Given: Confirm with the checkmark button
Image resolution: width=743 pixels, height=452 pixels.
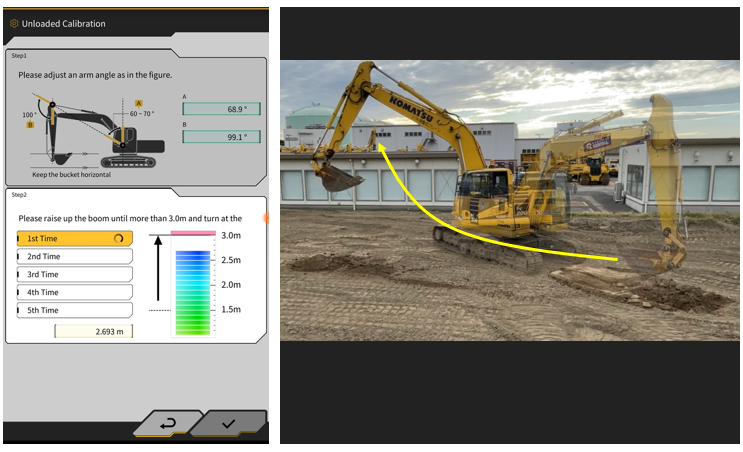Looking at the screenshot, I should pos(228,423).
